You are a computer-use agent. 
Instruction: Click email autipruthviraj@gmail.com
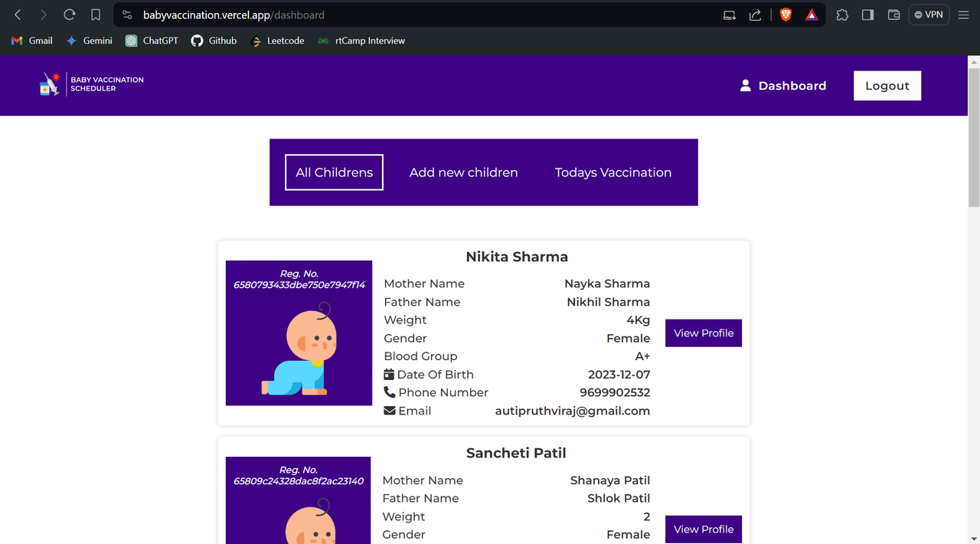(573, 411)
